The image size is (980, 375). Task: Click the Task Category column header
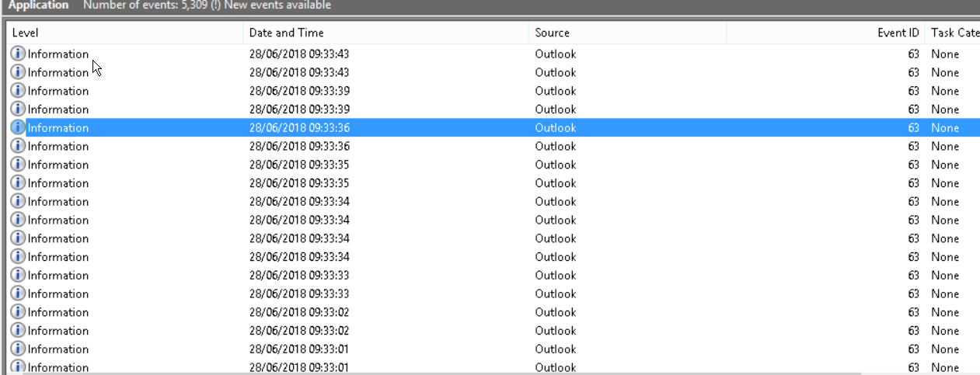click(x=953, y=33)
